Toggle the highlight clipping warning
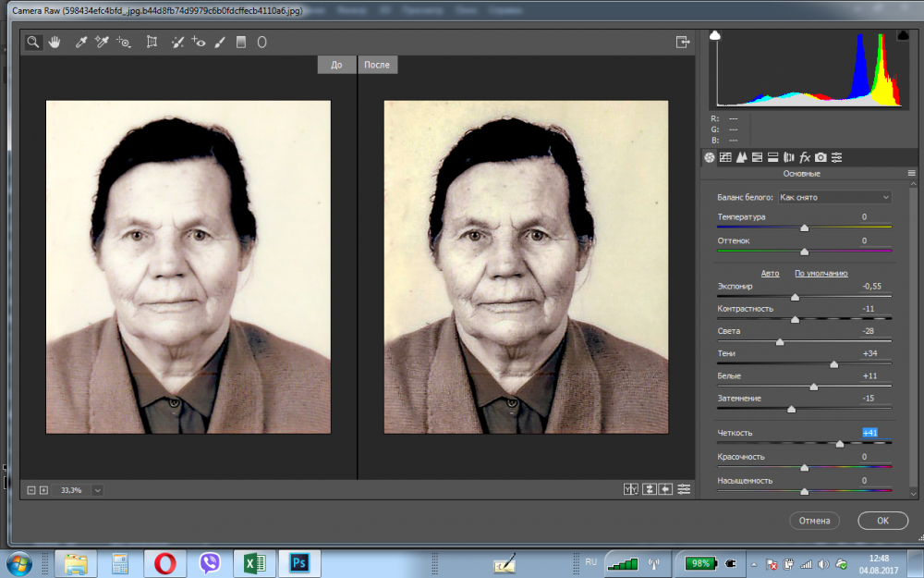The height and width of the screenshot is (578, 924). [903, 35]
